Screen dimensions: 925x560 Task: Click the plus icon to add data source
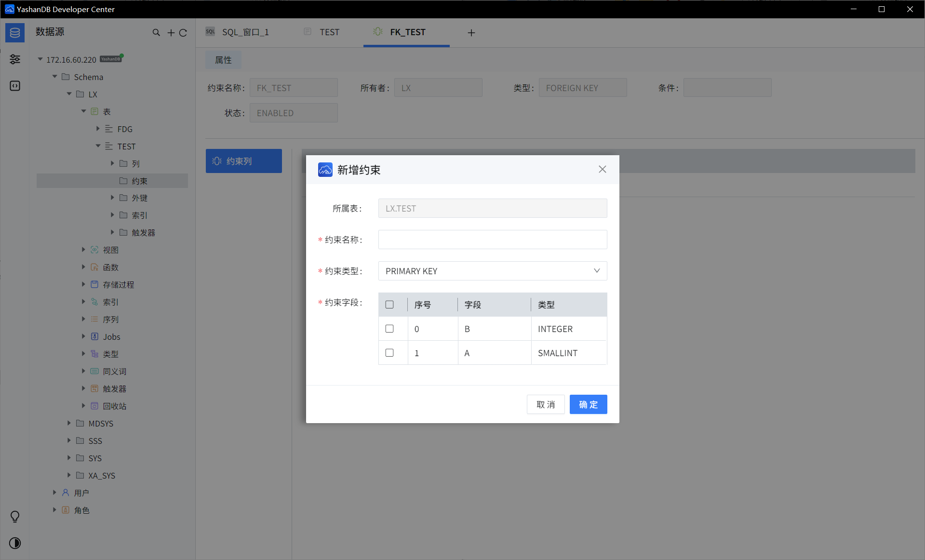click(171, 33)
